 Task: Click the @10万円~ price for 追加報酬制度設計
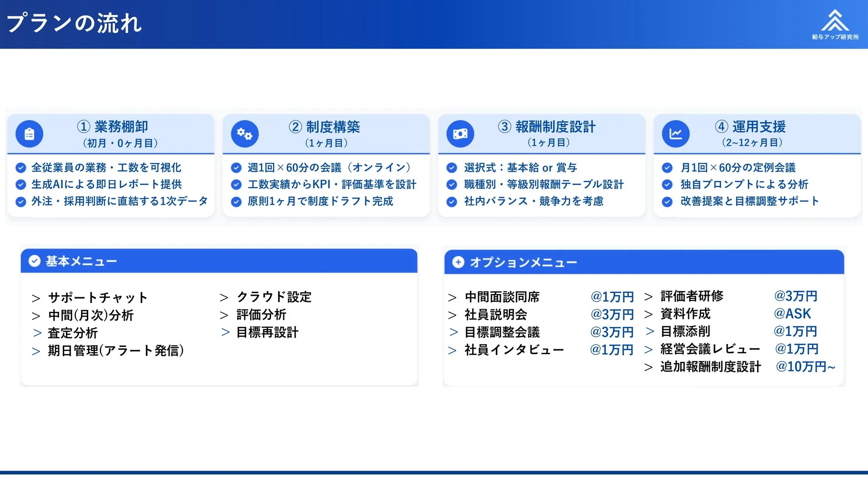[x=806, y=367]
